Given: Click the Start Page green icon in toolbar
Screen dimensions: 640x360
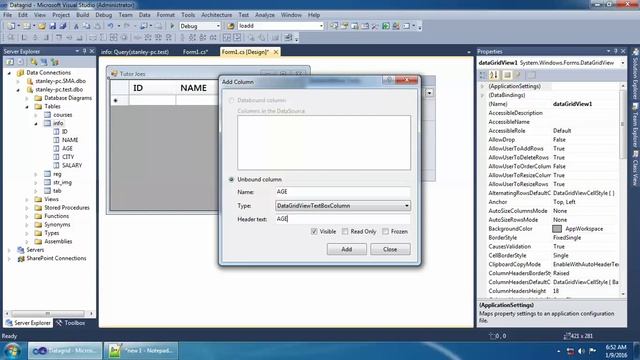Looking at the screenshot, I should coord(386,26).
